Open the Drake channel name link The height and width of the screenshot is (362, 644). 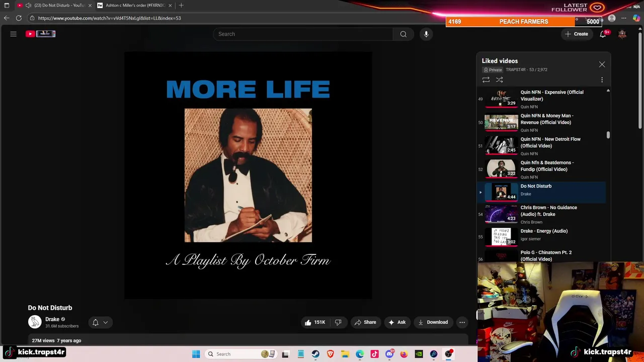click(x=52, y=319)
